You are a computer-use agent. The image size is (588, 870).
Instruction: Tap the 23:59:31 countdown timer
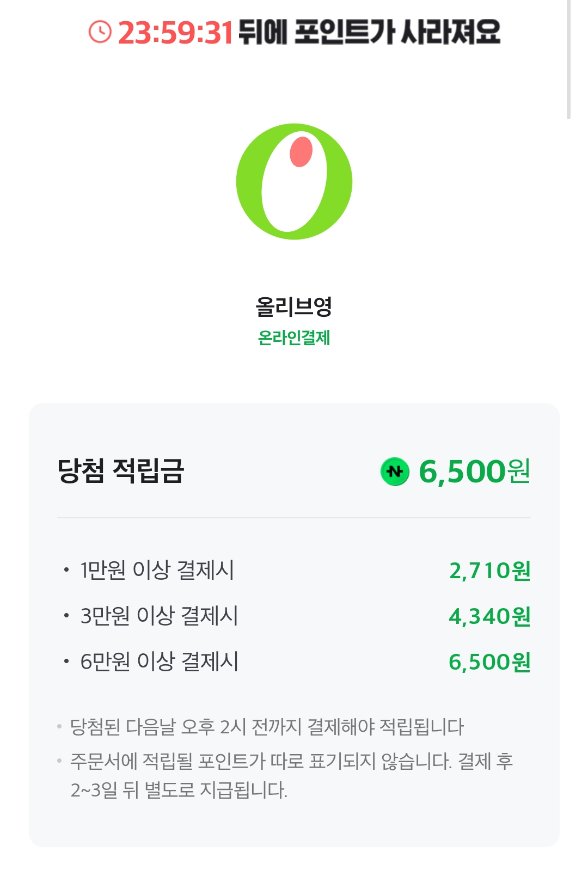[x=175, y=33]
